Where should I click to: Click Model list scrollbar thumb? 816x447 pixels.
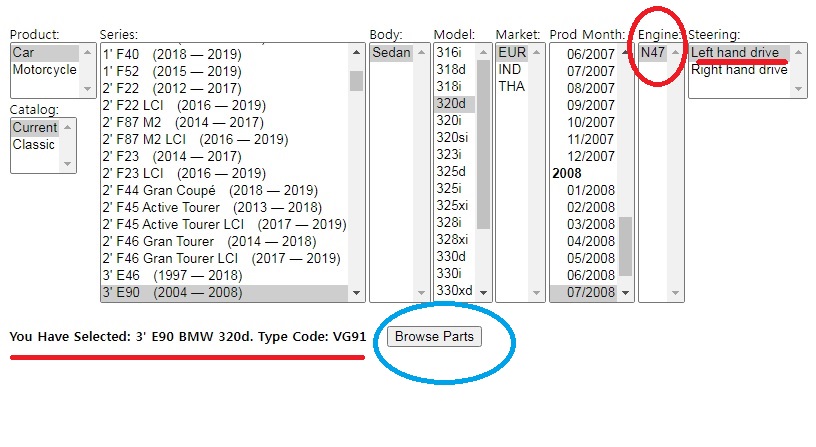pyautogui.click(x=483, y=144)
